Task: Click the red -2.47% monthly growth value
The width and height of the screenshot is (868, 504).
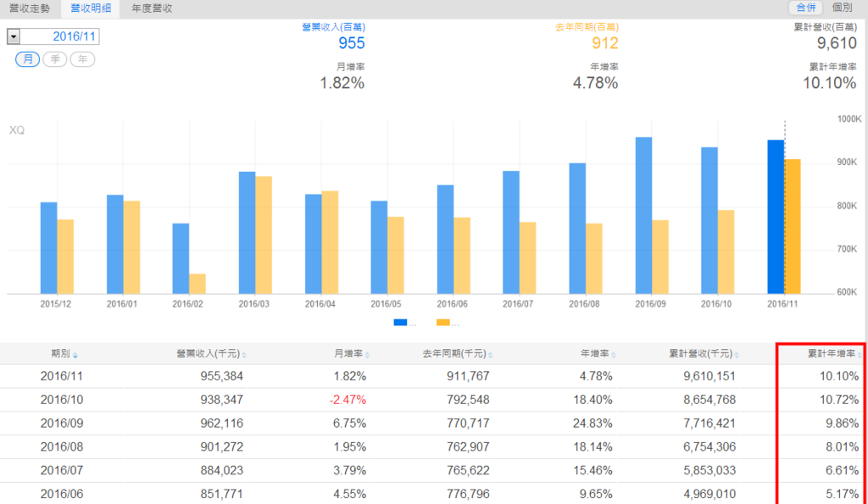Action: coord(348,400)
